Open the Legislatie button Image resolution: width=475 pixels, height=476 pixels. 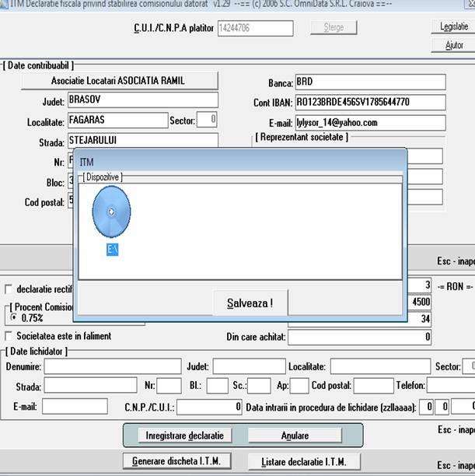coord(453,26)
